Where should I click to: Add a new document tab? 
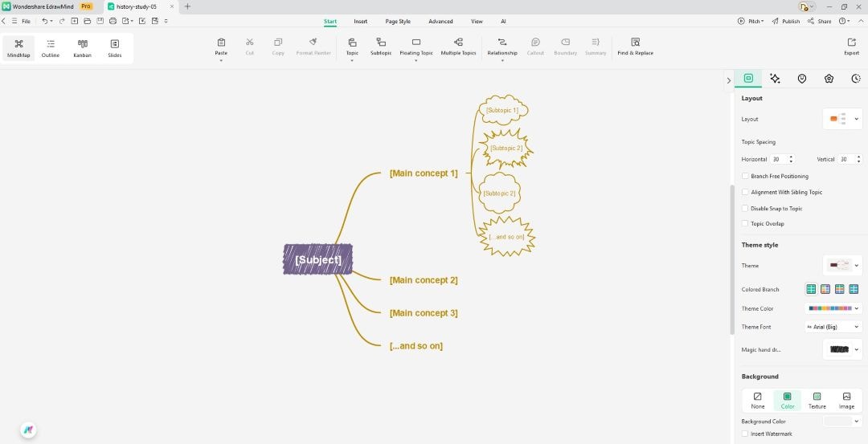point(187,6)
